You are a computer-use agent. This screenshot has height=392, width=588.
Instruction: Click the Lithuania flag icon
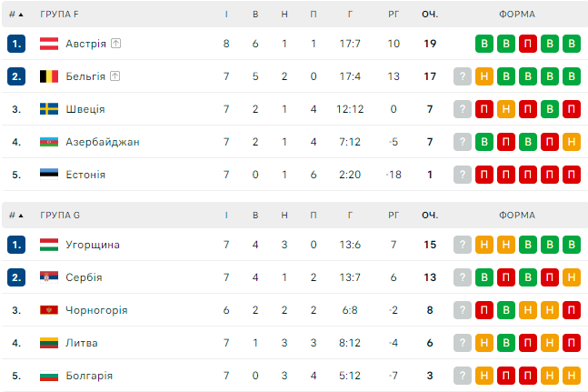point(49,343)
